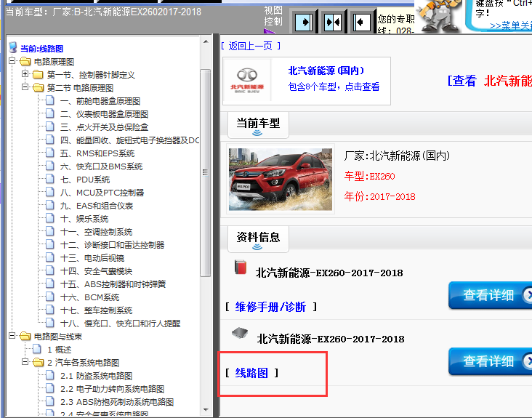Click 查看详细 button for wiring diagram
The image size is (532, 418).
click(491, 361)
